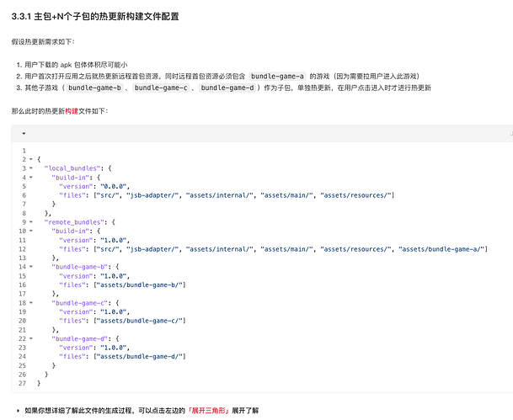Screen dimensions: 513x420
Task: Fold "local_bundles" at line 3
Action: tap(31, 168)
